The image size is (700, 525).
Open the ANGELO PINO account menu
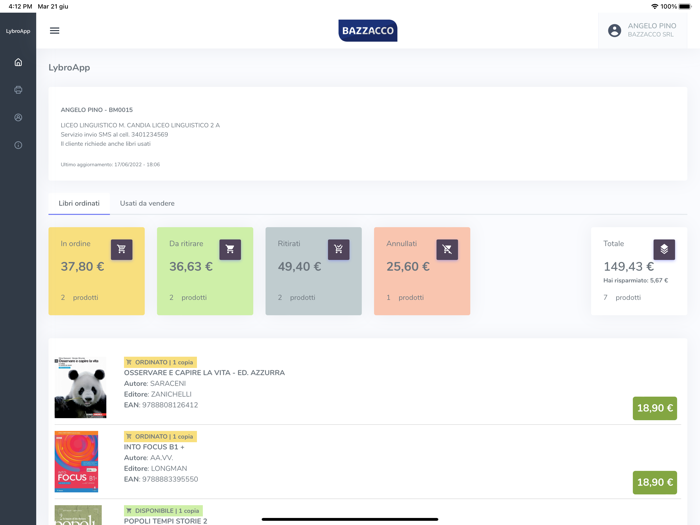coord(642,30)
